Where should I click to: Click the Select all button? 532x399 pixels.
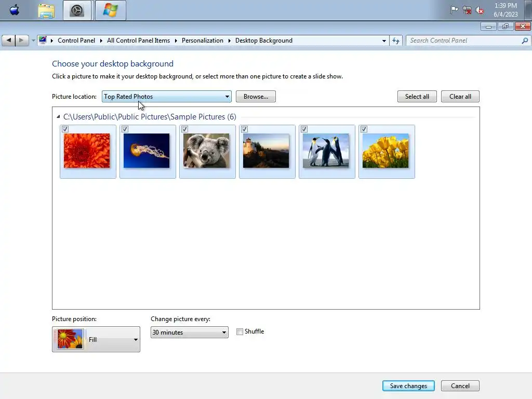coord(417,96)
